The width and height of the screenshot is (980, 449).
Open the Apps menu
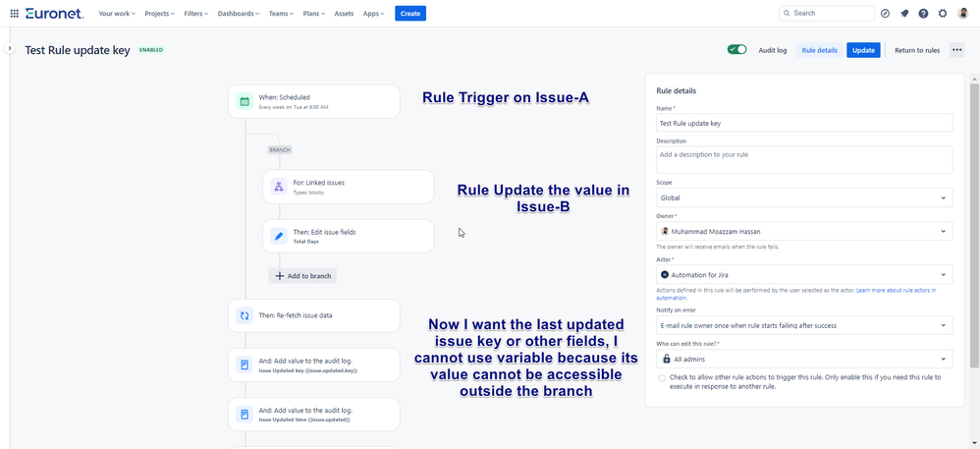point(373,13)
